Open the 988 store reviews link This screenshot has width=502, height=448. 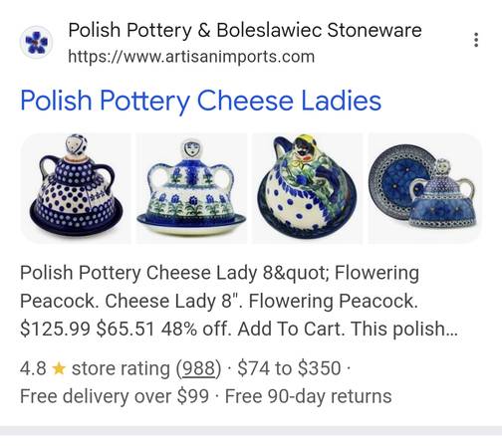[198, 368]
